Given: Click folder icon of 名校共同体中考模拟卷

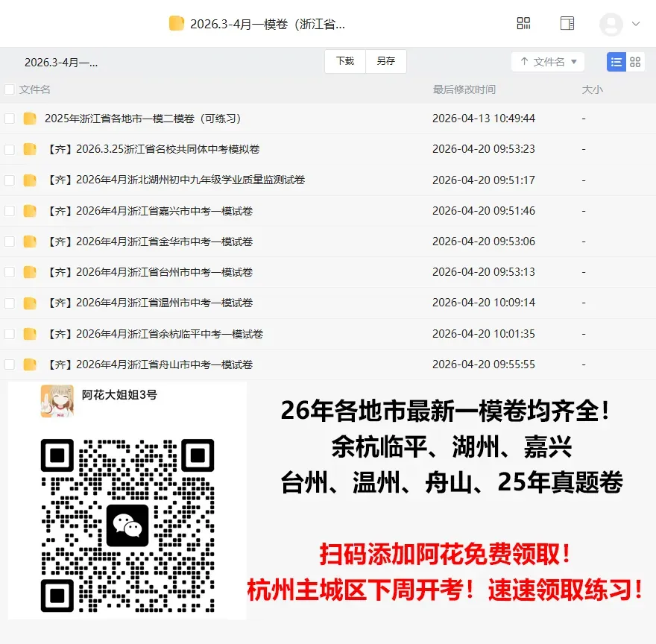Looking at the screenshot, I should (x=30, y=149).
